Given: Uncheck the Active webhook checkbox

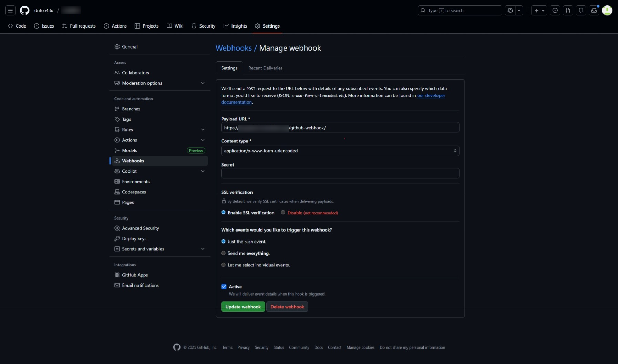Looking at the screenshot, I should [224, 287].
